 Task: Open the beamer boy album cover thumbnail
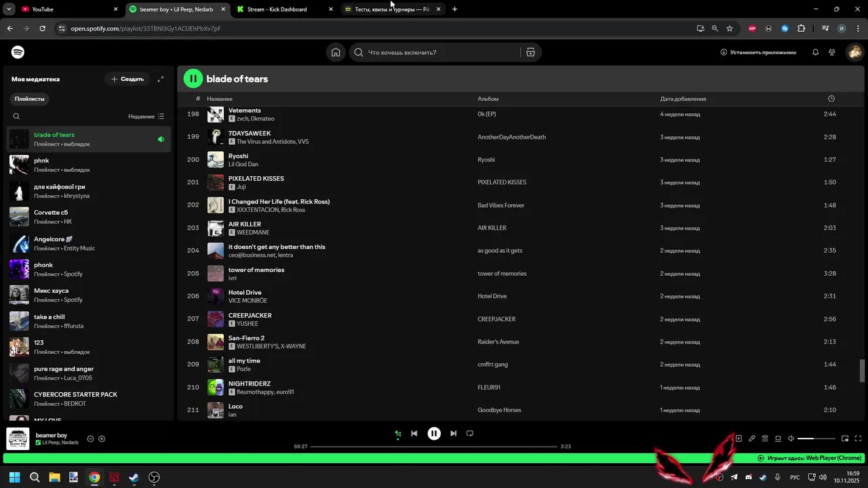18,439
